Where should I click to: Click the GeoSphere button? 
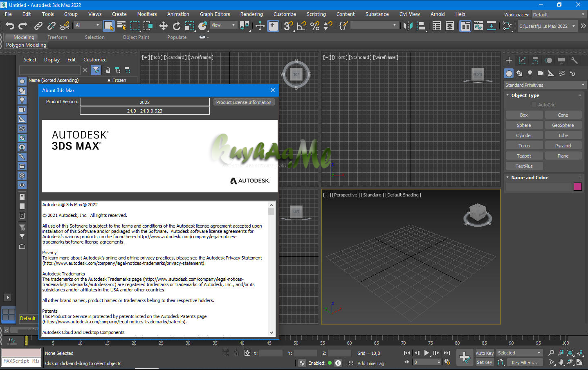pos(563,125)
